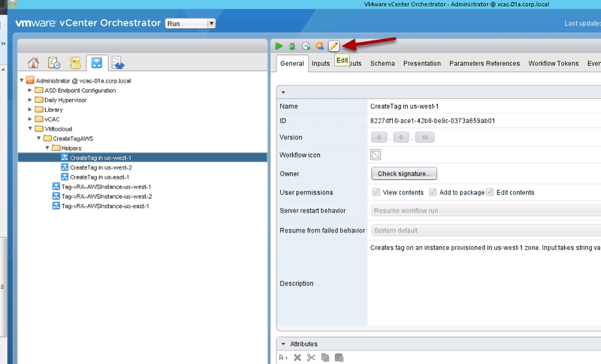This screenshot has width=601, height=364.
Task: Click the delete attribute X icon
Action: (x=297, y=357)
